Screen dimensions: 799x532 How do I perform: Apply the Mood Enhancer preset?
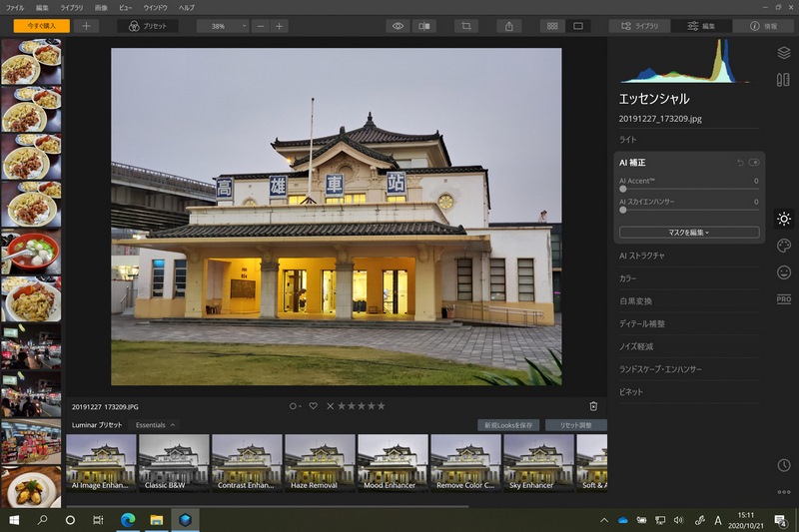(393, 462)
